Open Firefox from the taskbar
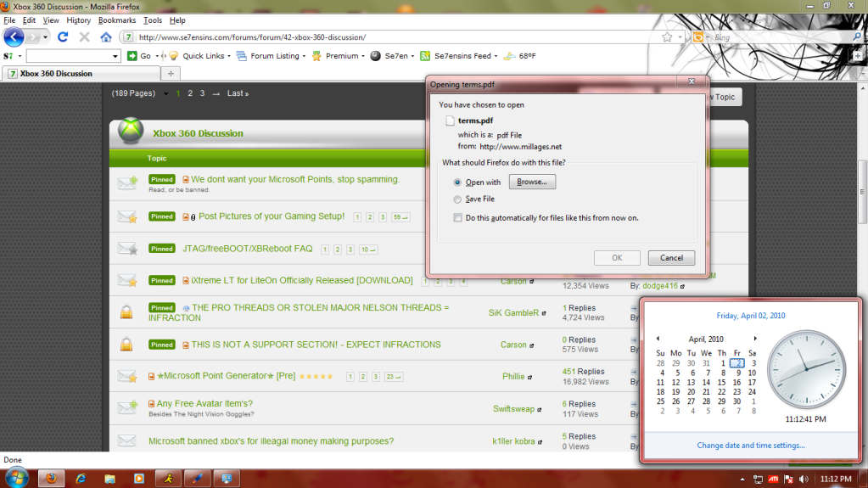 pyautogui.click(x=51, y=479)
